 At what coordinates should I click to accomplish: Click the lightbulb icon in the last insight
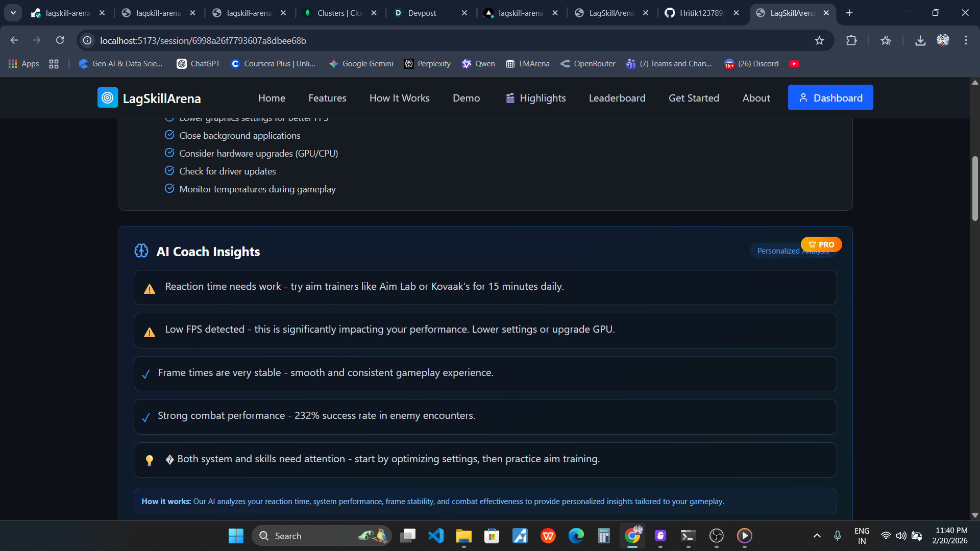pos(150,460)
